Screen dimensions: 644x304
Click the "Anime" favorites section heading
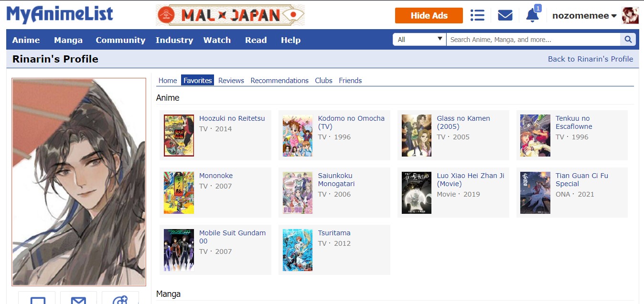(168, 98)
